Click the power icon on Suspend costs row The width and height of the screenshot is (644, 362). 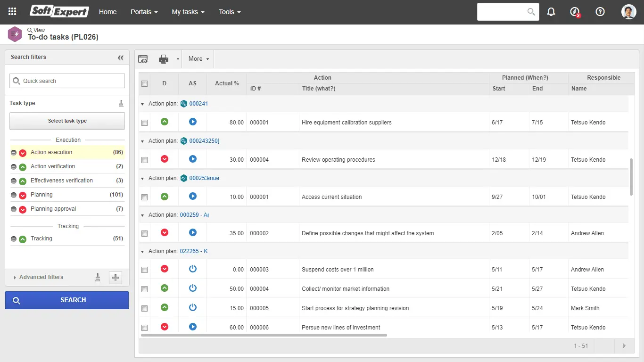[192, 269]
